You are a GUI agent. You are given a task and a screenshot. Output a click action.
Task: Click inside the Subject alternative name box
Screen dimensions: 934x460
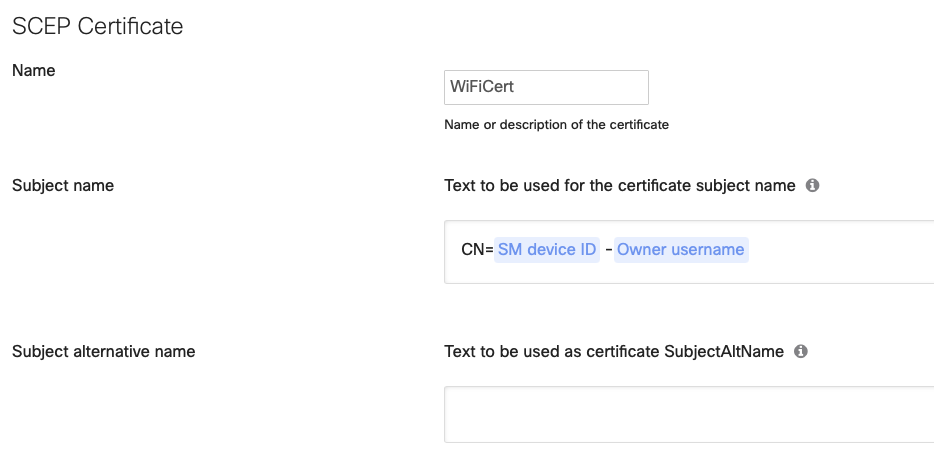click(689, 415)
